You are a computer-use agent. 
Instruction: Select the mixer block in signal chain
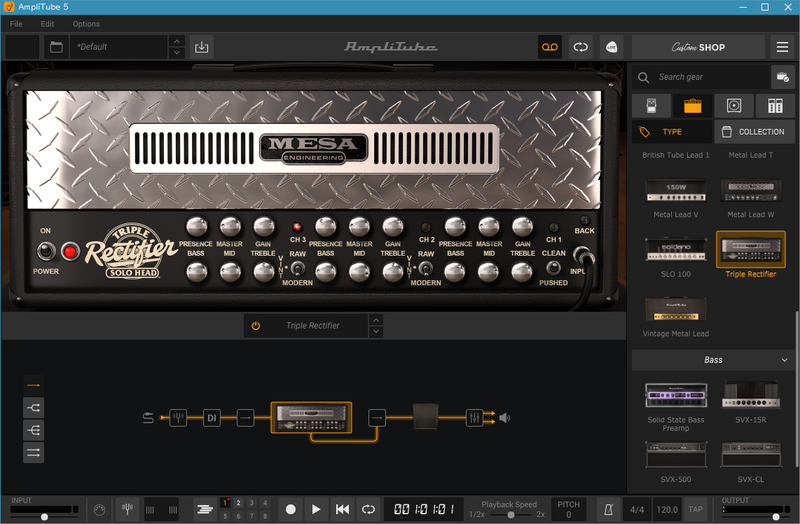point(474,418)
